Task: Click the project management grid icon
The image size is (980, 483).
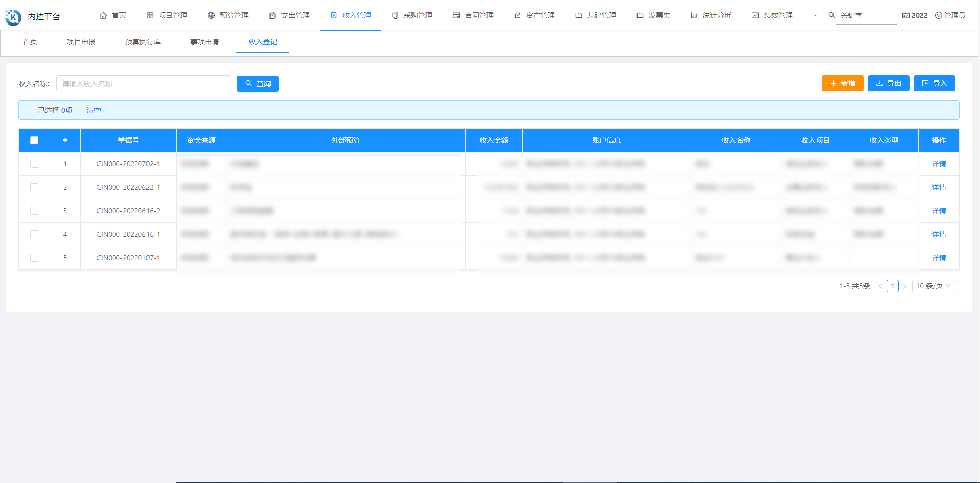Action: 150,16
